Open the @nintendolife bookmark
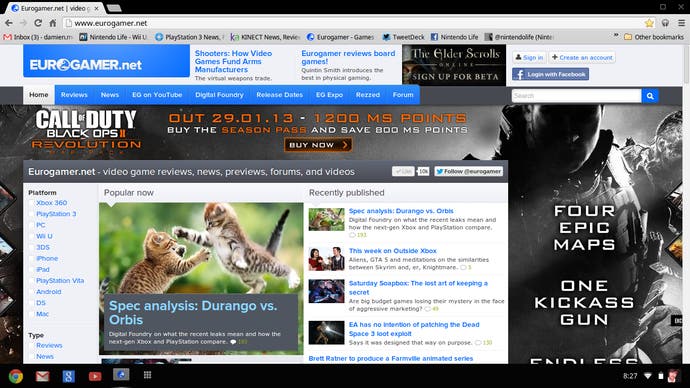 (519, 37)
